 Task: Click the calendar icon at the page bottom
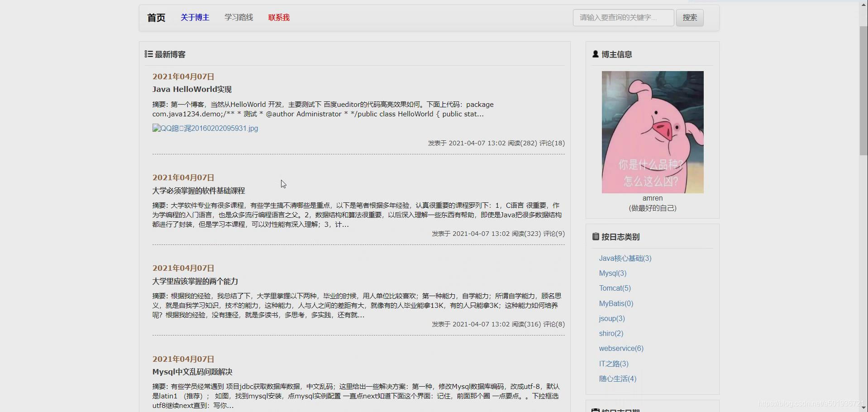pos(596,410)
